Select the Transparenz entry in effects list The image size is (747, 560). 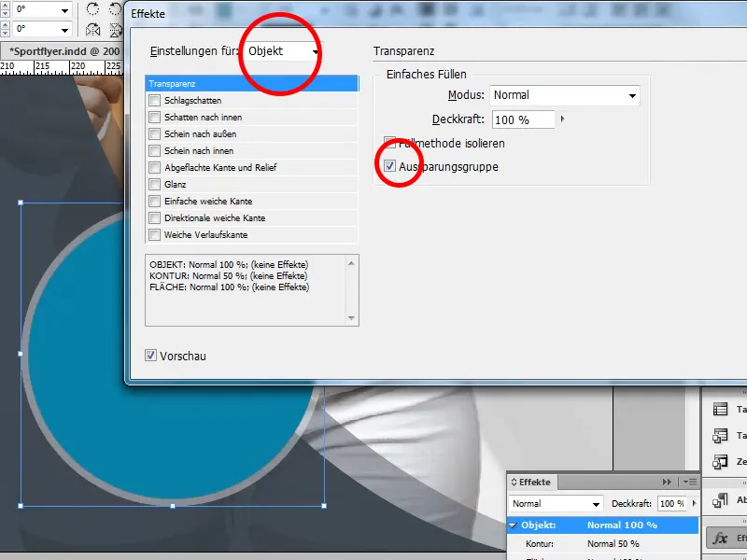coord(251,83)
